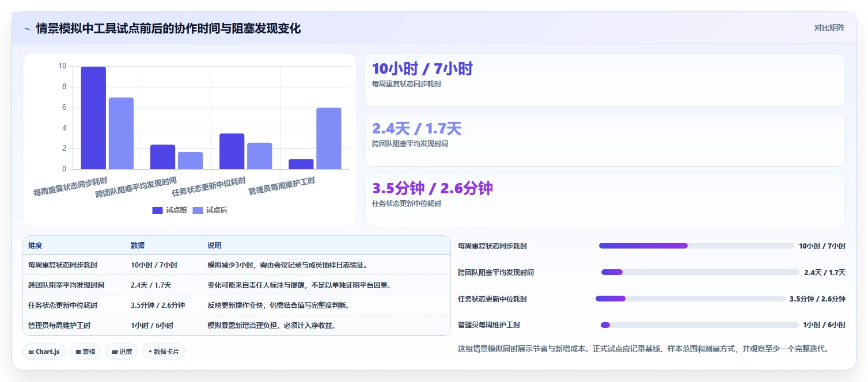Click the note starting 变化可能来自责任人标注
The image size is (868, 382).
(300, 285)
